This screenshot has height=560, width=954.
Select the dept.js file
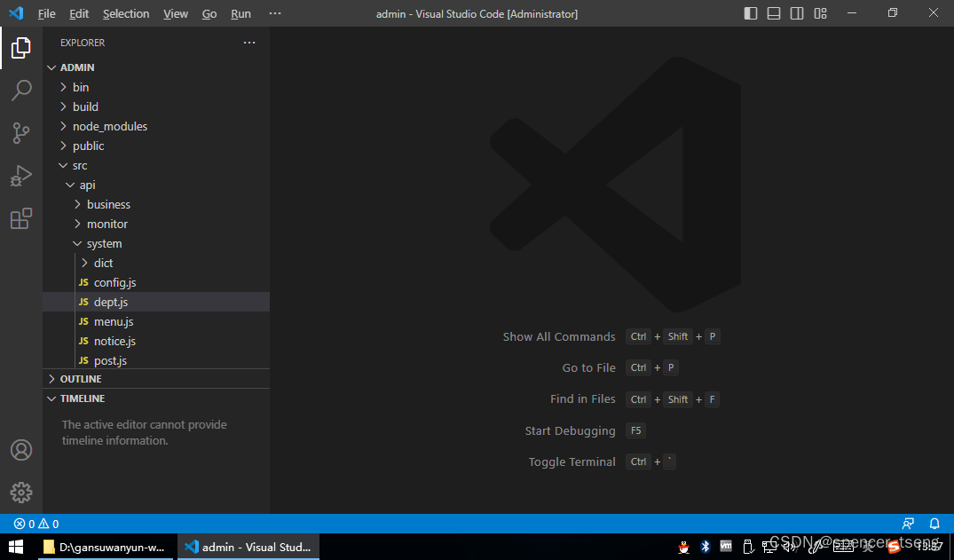111,302
